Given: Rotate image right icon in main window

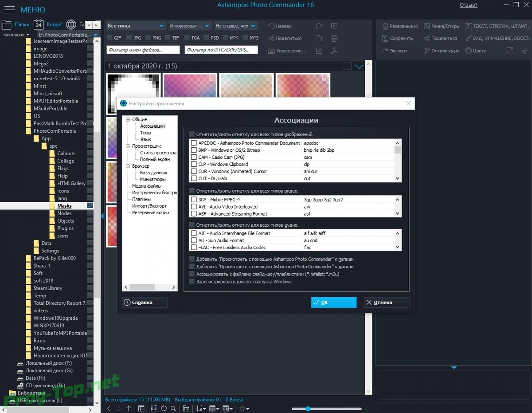Looking at the screenshot, I should (319, 26).
